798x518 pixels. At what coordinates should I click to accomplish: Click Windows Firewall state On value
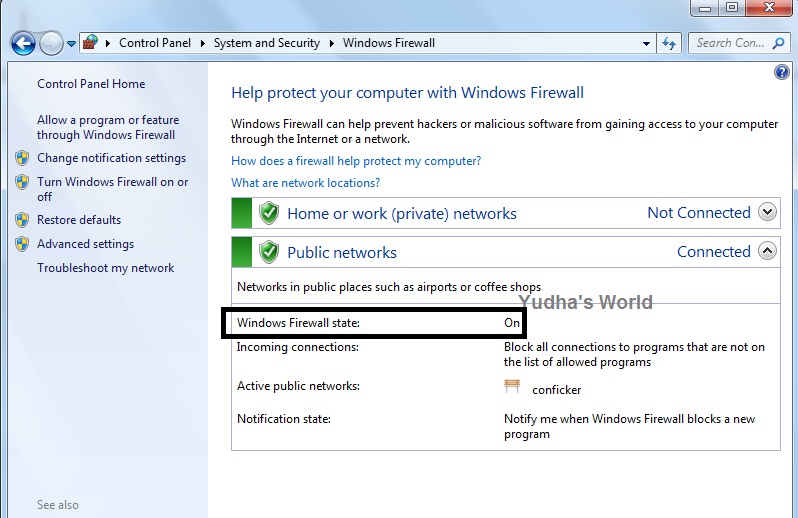[x=512, y=323]
